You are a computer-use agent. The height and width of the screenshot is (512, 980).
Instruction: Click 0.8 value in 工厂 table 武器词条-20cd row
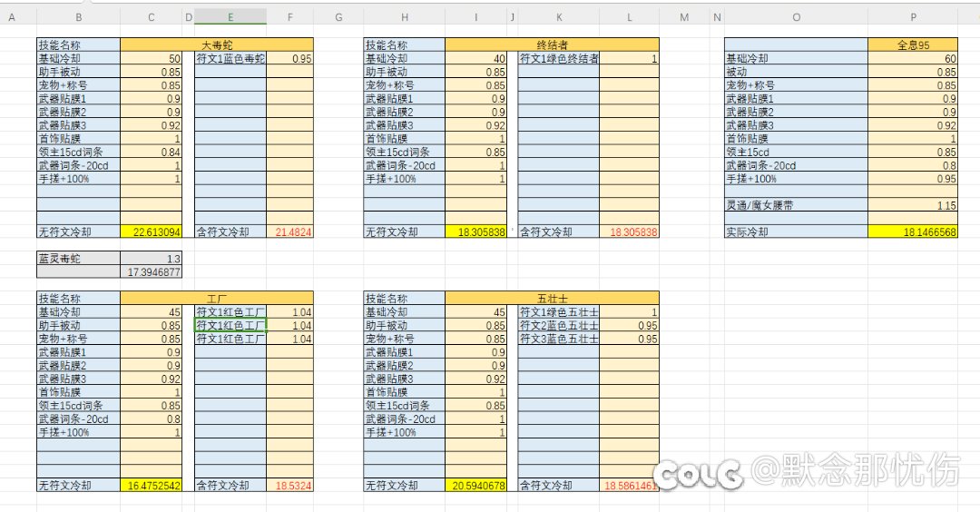[152, 418]
